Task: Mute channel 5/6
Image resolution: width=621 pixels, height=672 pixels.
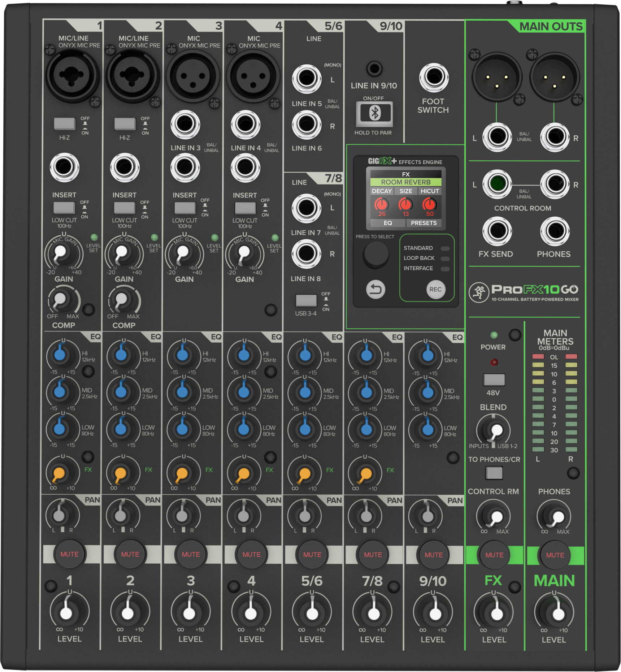Action: [x=312, y=554]
